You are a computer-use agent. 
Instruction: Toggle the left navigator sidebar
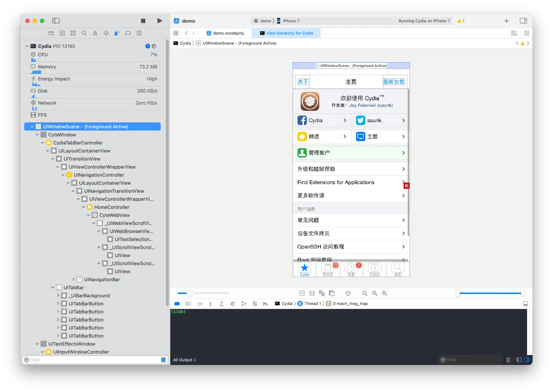coord(56,21)
